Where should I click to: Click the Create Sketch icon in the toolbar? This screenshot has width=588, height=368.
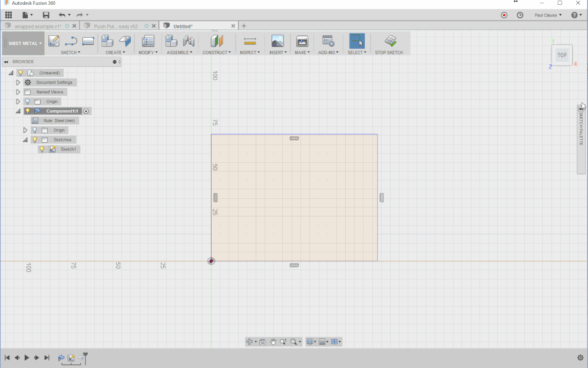click(54, 41)
